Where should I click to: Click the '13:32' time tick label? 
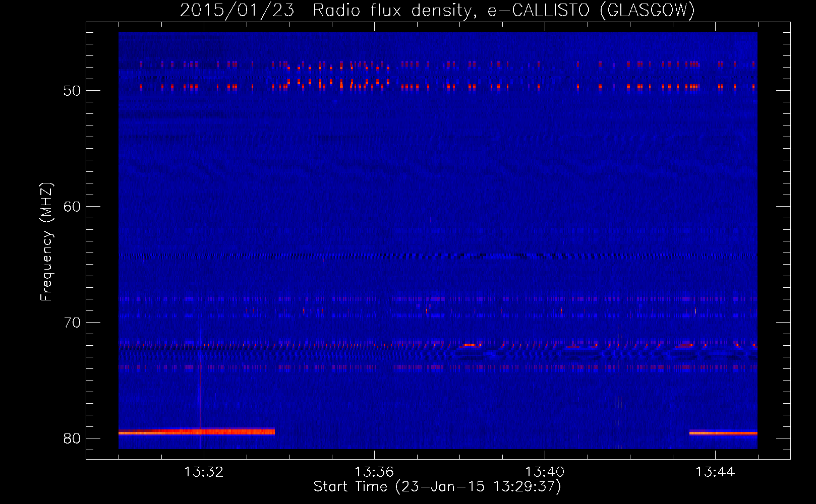(x=204, y=472)
